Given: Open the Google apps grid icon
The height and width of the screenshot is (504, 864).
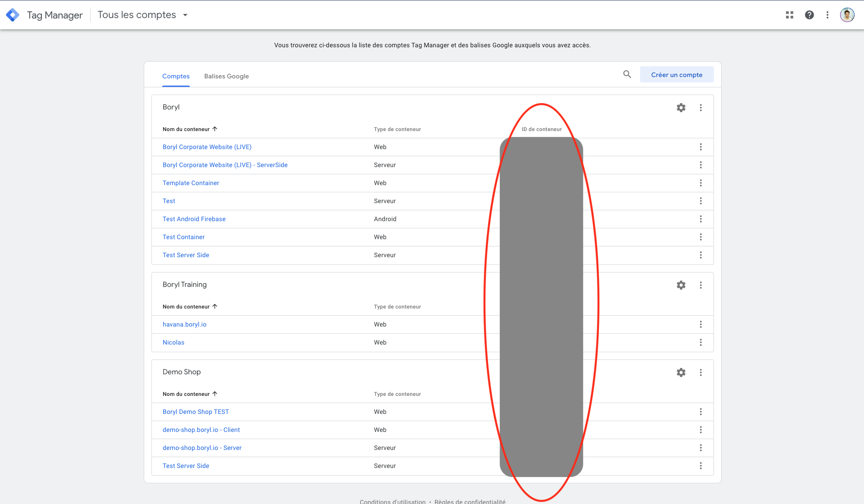Looking at the screenshot, I should pos(789,14).
